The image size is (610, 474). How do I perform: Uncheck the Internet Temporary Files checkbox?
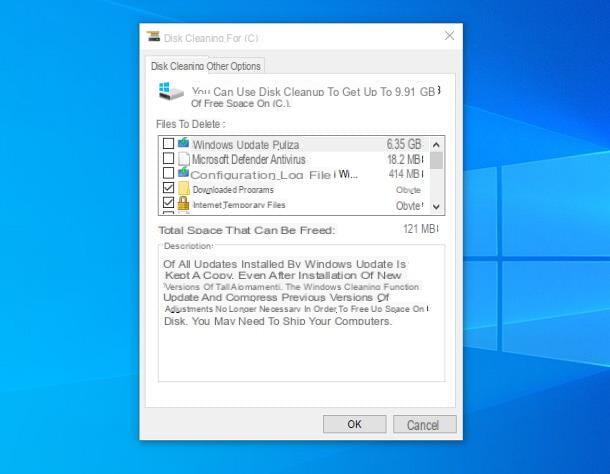pyautogui.click(x=168, y=202)
